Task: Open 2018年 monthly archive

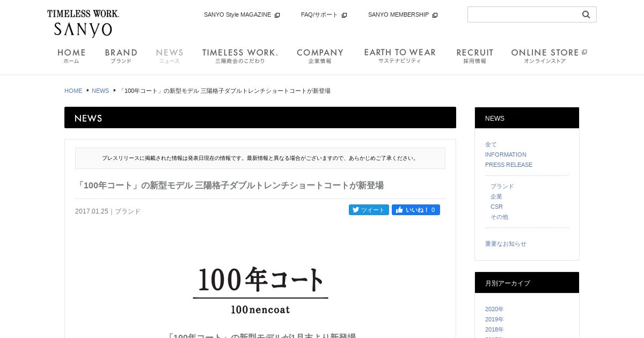Action: pos(494,329)
